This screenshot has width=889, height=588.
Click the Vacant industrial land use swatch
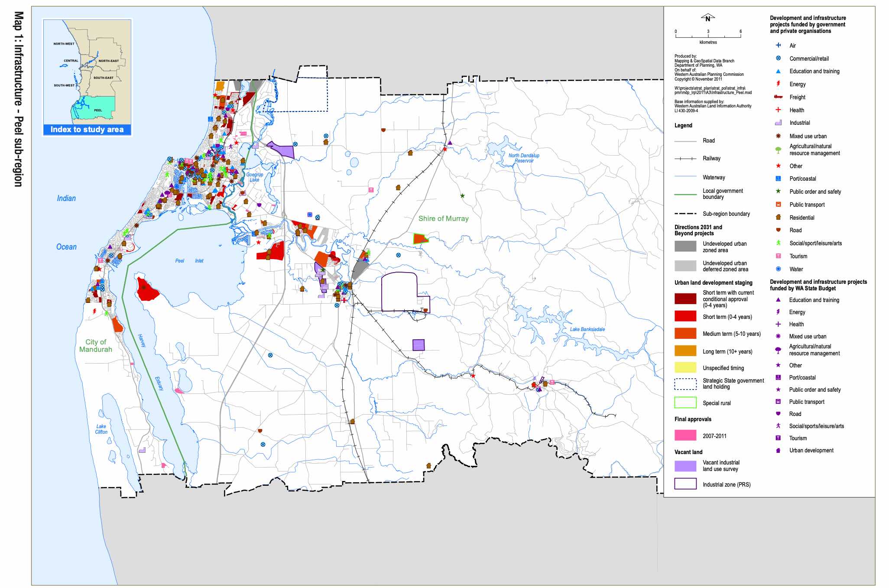point(685,466)
